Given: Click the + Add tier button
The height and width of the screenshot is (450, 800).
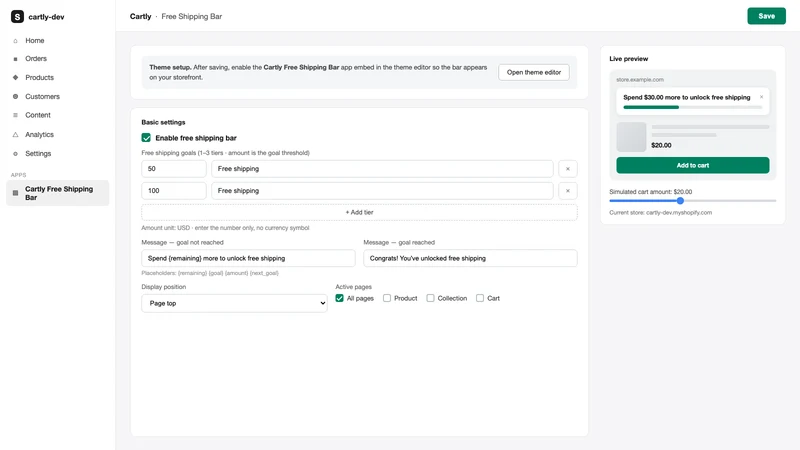Looking at the screenshot, I should [359, 212].
